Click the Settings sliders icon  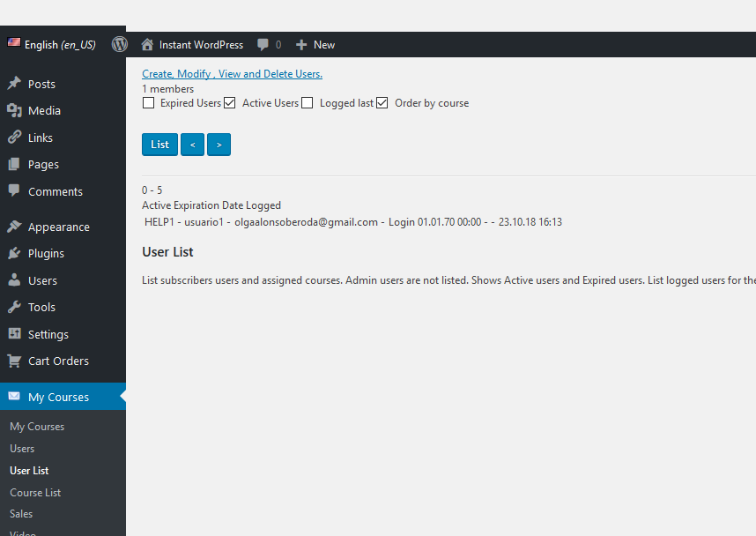tap(14, 333)
